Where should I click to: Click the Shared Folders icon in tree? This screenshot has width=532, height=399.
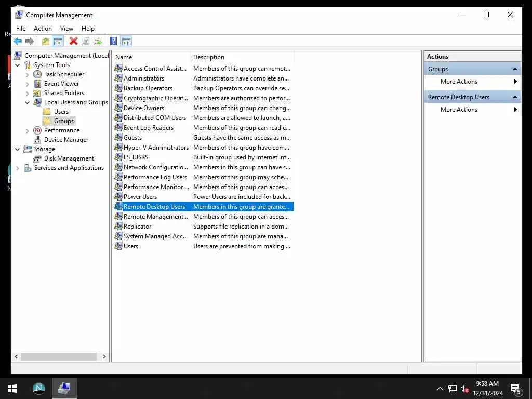37,93
